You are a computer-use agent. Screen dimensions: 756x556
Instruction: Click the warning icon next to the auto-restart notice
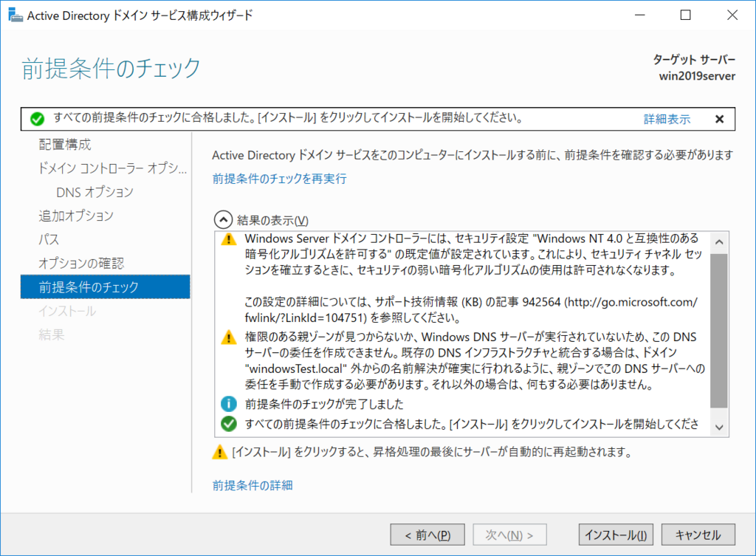tap(220, 452)
